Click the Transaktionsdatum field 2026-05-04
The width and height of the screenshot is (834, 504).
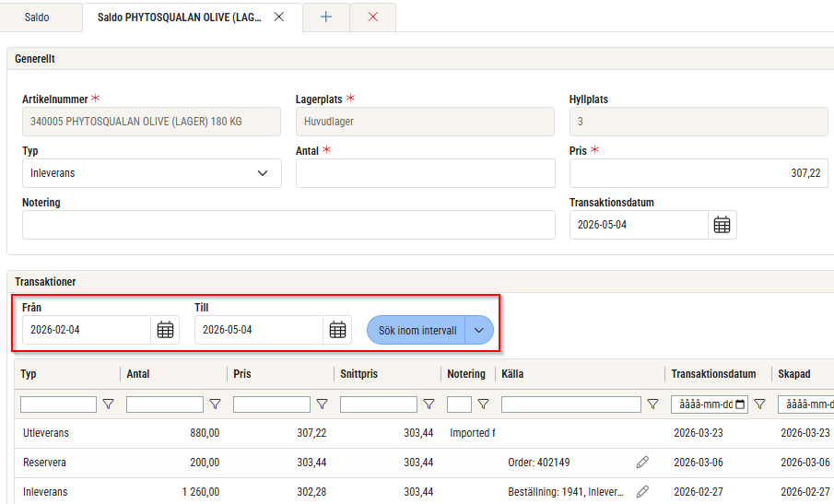click(639, 225)
